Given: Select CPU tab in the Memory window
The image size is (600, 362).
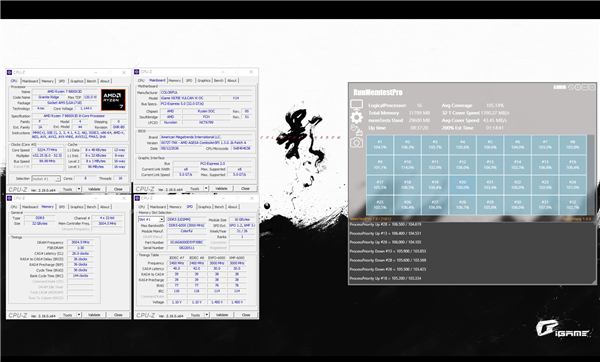Looking at the screenshot, I should tap(14, 207).
